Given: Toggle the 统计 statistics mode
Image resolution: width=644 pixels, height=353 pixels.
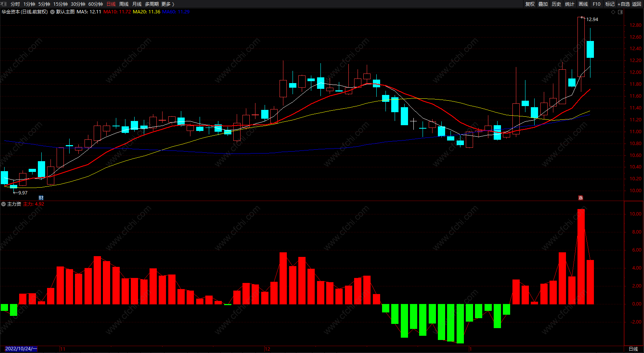Looking at the screenshot, I should 570,4.
